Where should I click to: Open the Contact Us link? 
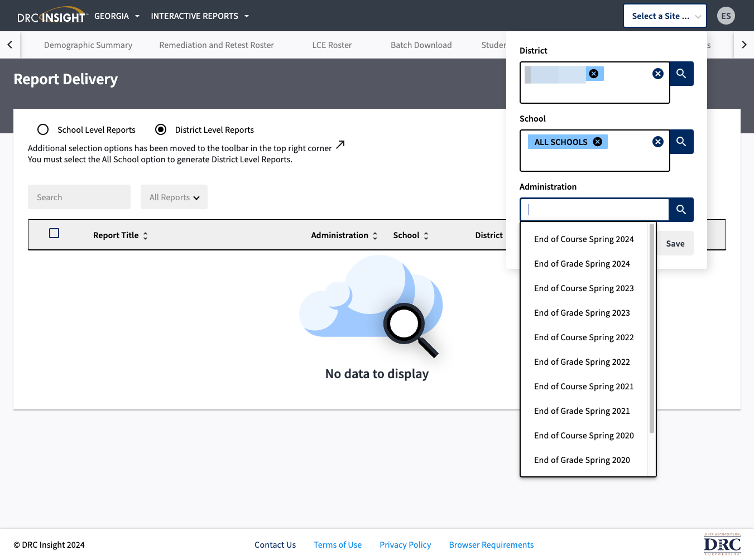[275, 545]
